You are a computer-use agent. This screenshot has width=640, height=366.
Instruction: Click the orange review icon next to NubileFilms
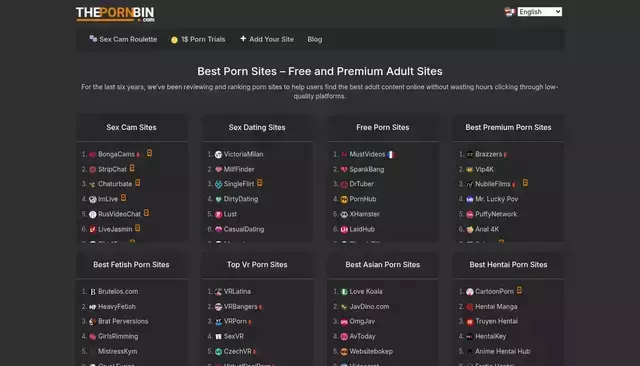525,182
